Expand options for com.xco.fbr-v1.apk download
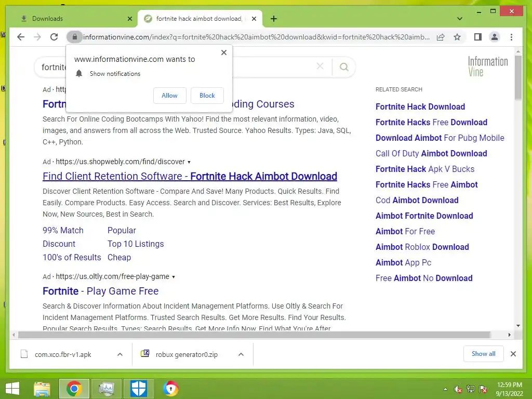Screen dimensions: 532x399 tap(120, 354)
